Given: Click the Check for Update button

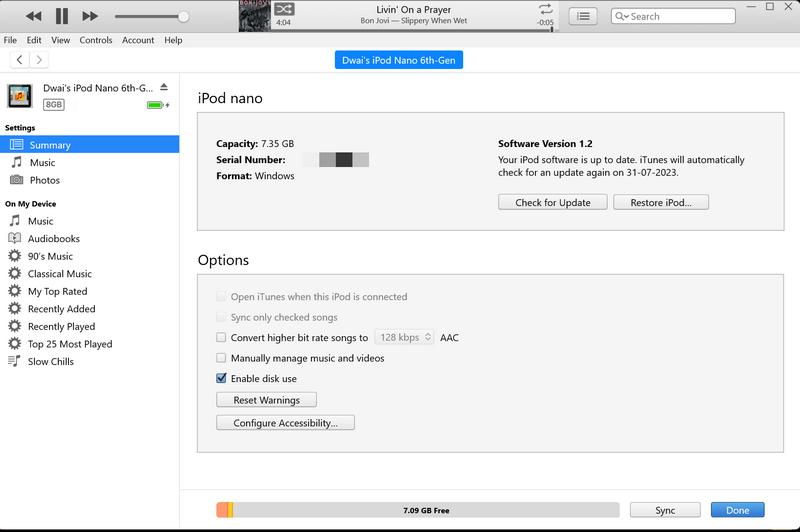Looking at the screenshot, I should 553,202.
